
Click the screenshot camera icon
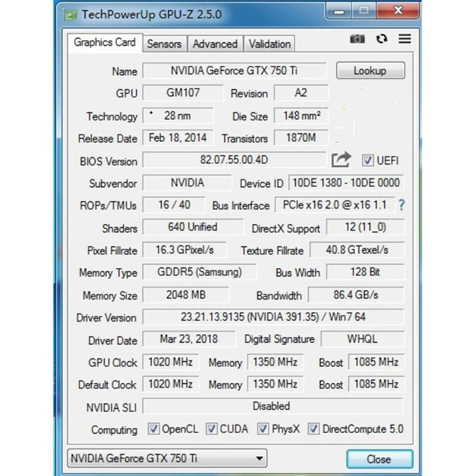(x=357, y=39)
